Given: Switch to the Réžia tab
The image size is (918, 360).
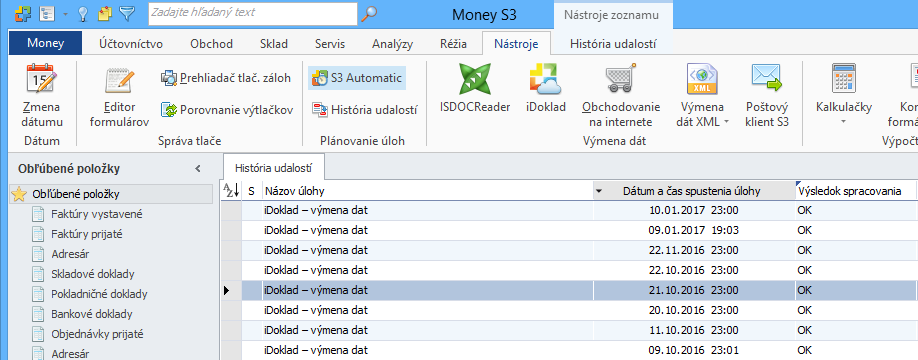Looking at the screenshot, I should 454,44.
